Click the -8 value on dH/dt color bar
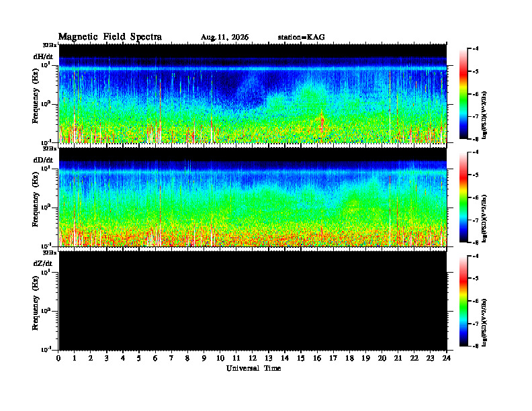 [x=476, y=138]
